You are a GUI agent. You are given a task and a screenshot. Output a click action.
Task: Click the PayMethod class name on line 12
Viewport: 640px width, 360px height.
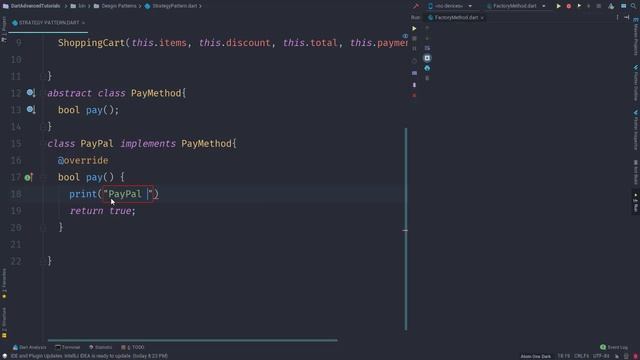pos(156,93)
